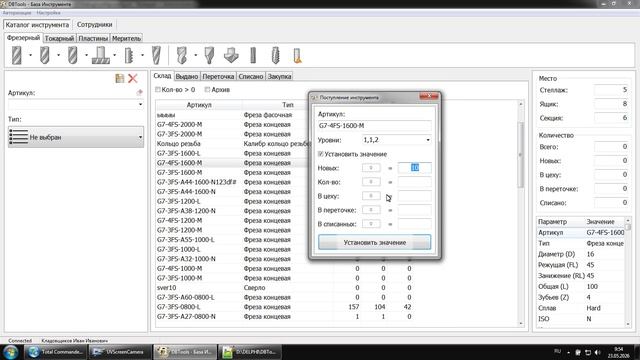Select the twist drill icon
The image size is (640, 360).
182,55
